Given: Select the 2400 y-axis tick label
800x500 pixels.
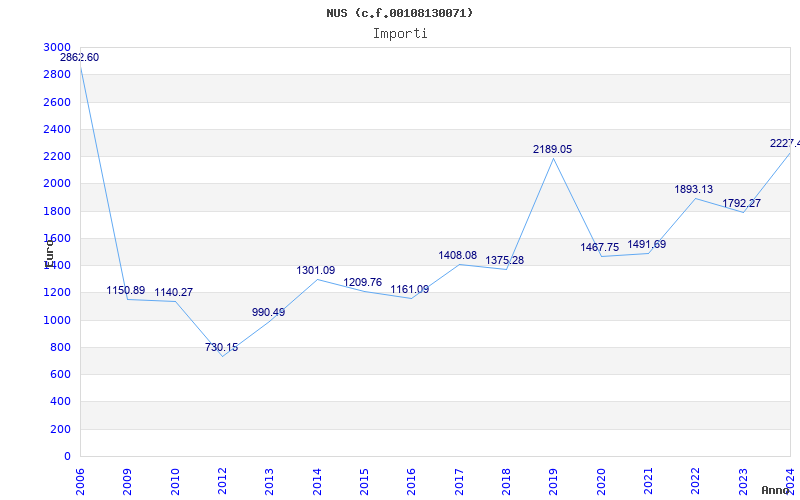Looking at the screenshot, I should tap(57, 129).
